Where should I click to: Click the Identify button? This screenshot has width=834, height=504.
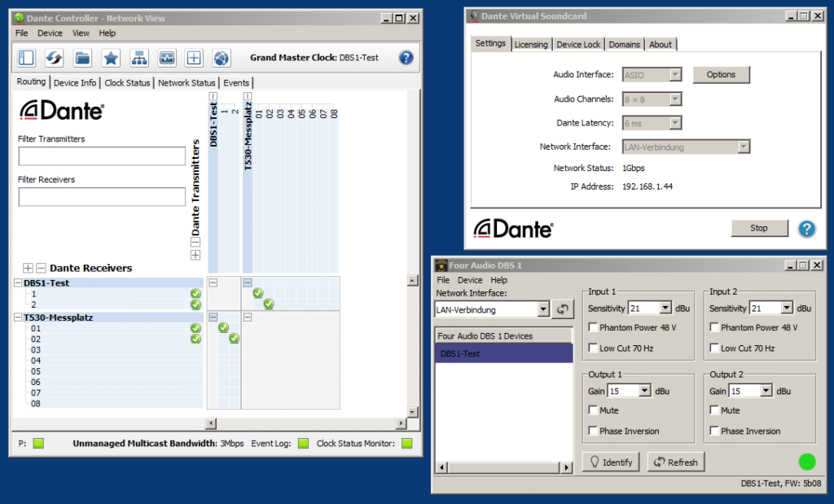coord(611,462)
